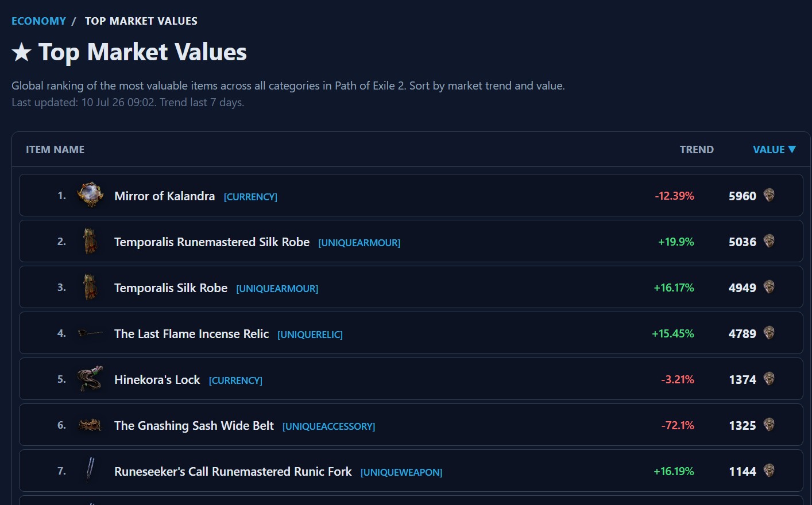Click the Temporalis Silk Robe item icon

coord(90,287)
